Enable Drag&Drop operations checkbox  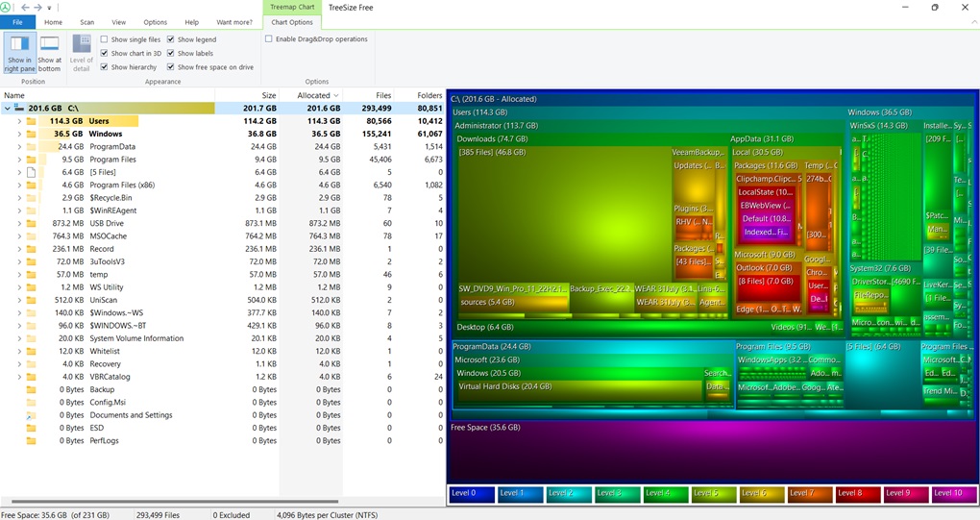point(269,38)
